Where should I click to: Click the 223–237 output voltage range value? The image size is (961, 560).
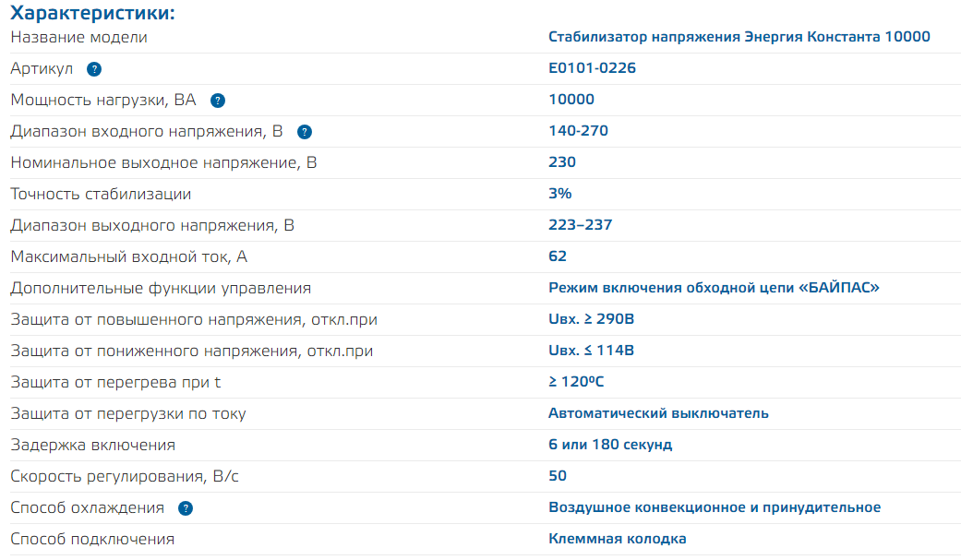pos(580,225)
